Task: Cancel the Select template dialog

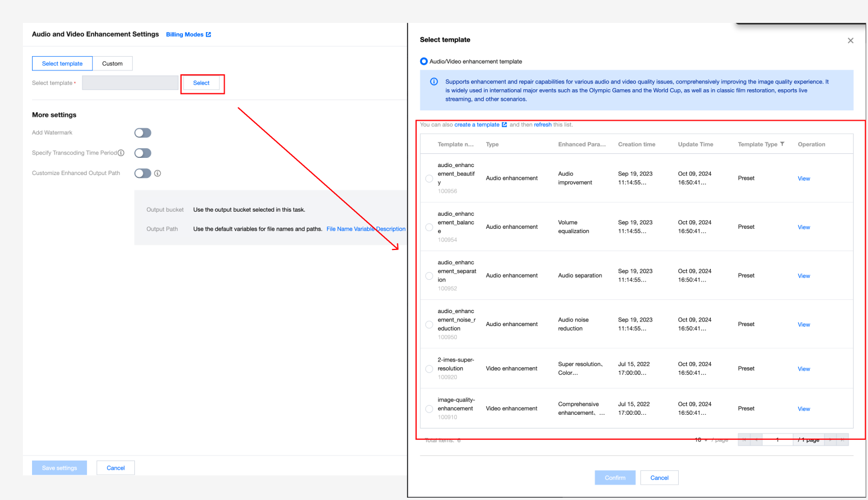Action: click(x=659, y=478)
